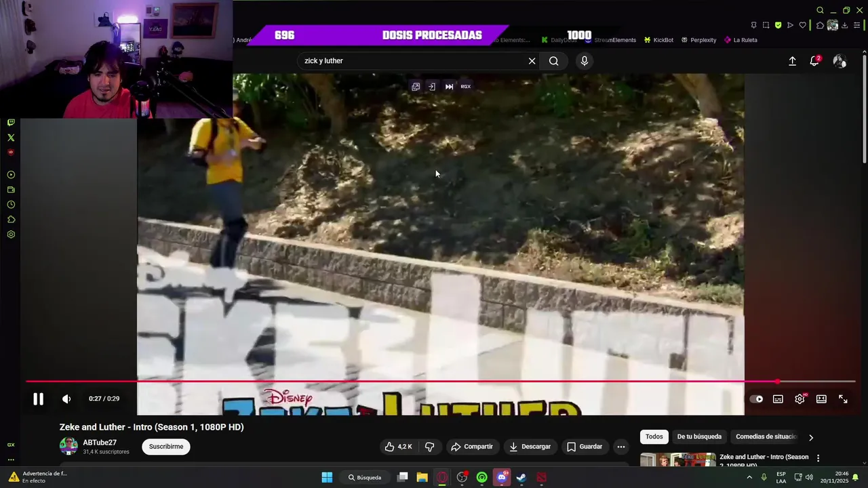Image resolution: width=868 pixels, height=488 pixels.
Task: Show hidden tray icons chevron
Action: pos(749,477)
